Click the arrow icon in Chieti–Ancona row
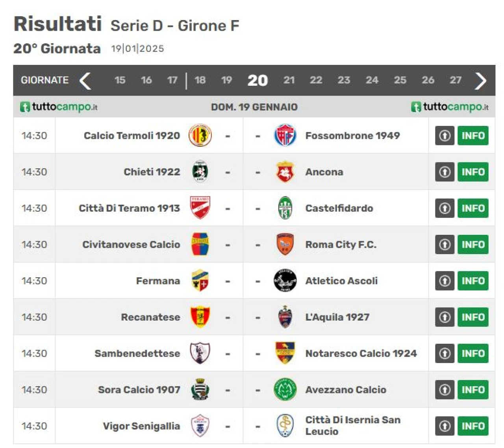This screenshot has width=504, height=448. (445, 172)
